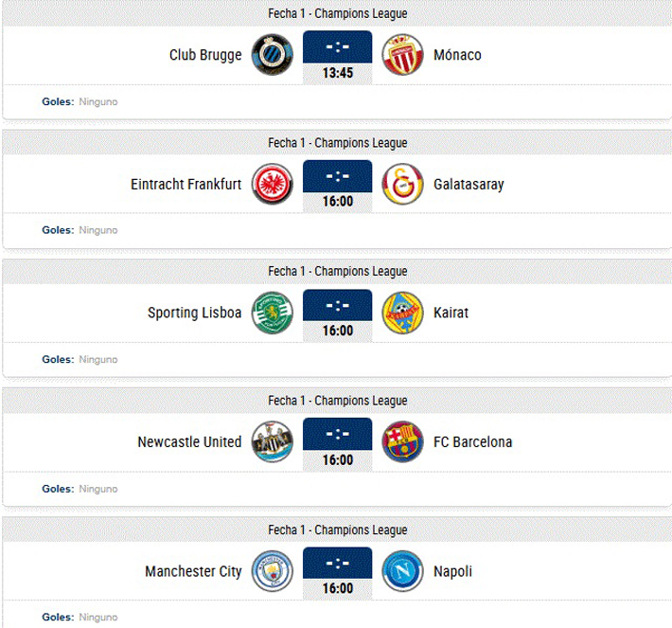Select the Newcastle United crest
This screenshot has height=628, width=672.
tap(273, 442)
